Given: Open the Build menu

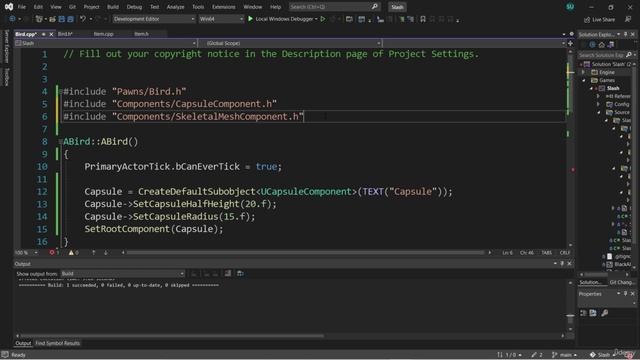Looking at the screenshot, I should (113, 7).
